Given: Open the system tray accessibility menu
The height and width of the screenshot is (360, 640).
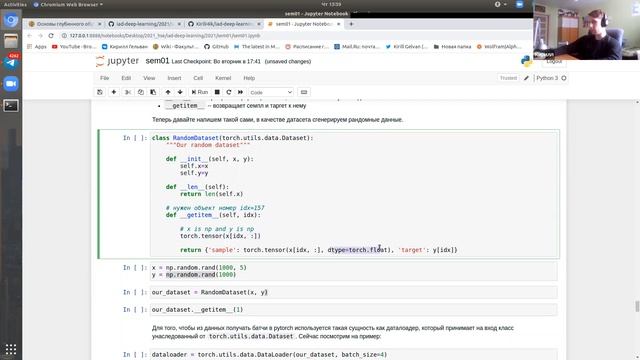Looking at the screenshot, I should [x=500, y=4].
